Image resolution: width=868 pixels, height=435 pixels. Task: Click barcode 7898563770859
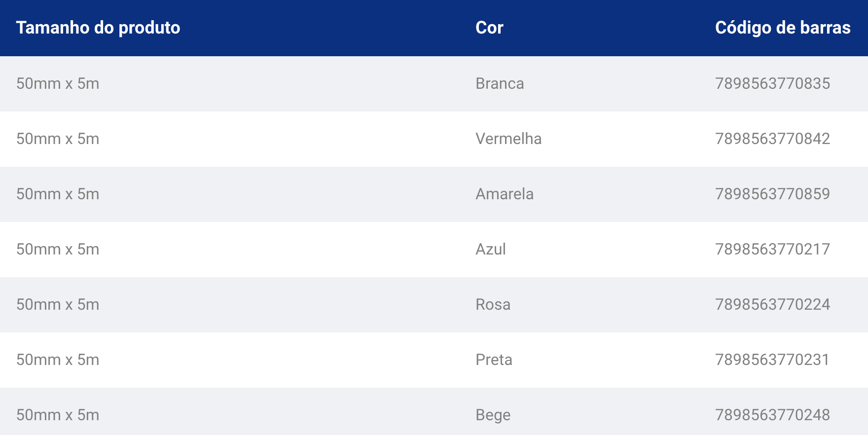coord(772,194)
